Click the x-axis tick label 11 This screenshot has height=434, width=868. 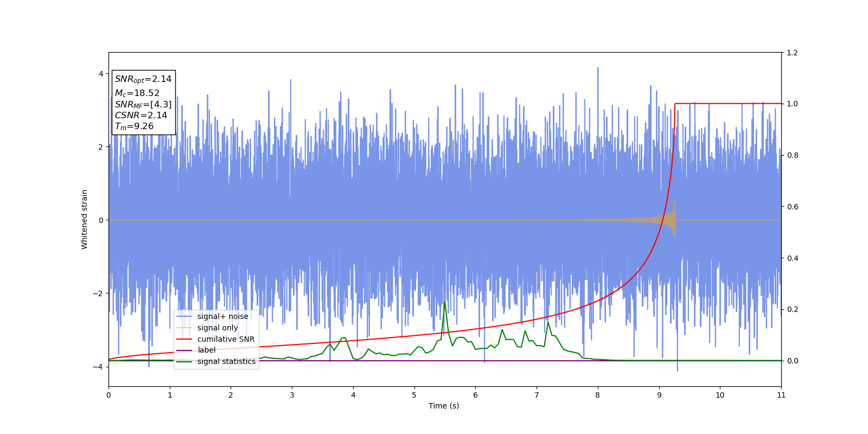[781, 395]
